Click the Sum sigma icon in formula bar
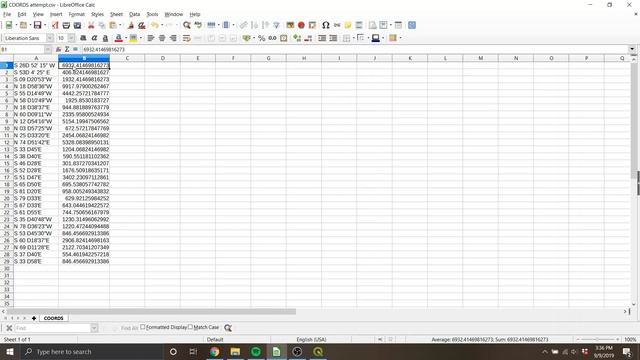Viewport: 640px width, 360px height. pyautogui.click(x=67, y=49)
